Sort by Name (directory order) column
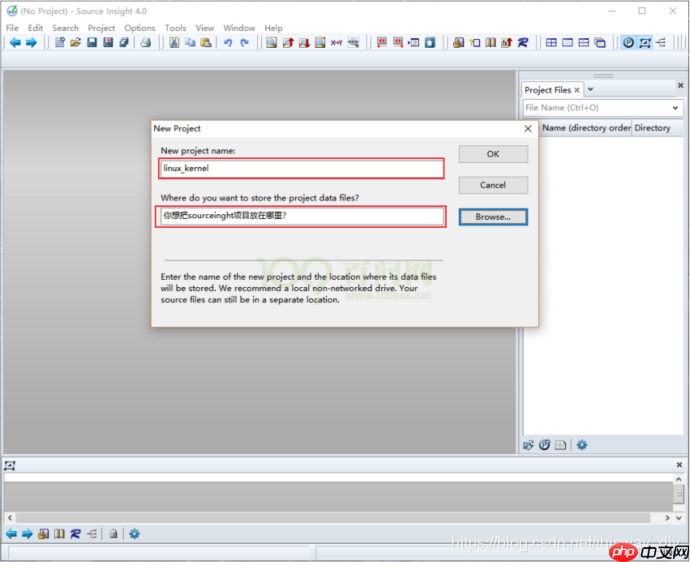The image size is (690, 562). [586, 128]
